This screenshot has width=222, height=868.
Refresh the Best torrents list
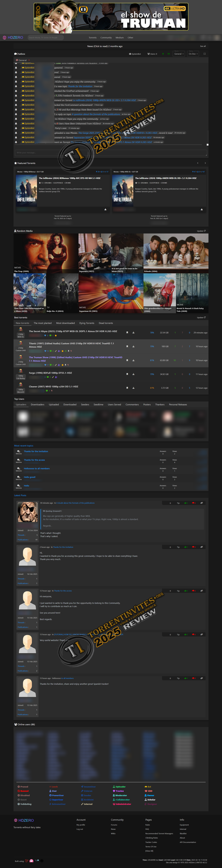[x=201, y=317]
